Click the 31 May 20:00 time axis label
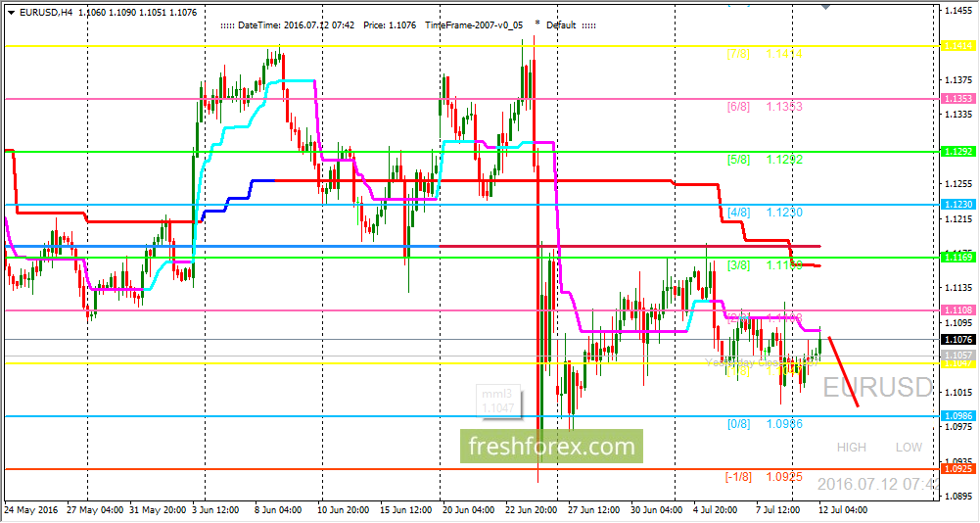This screenshot has height=523, width=980. tap(158, 510)
